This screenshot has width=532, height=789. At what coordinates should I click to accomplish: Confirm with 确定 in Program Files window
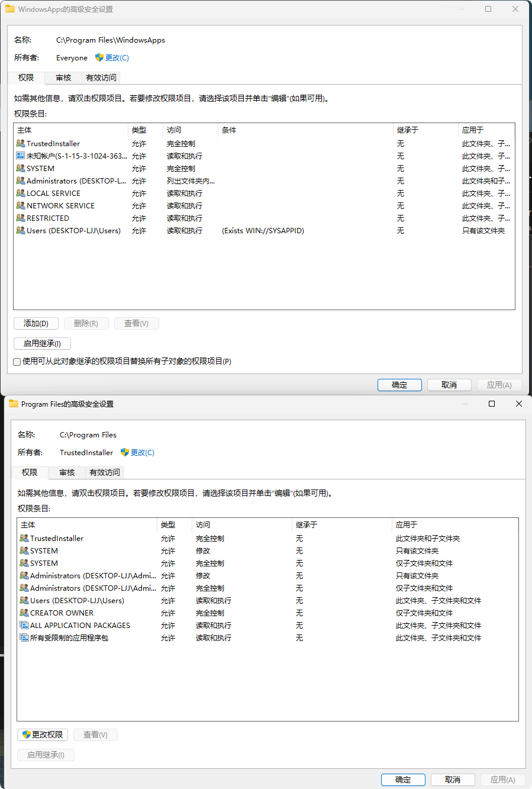[403, 780]
